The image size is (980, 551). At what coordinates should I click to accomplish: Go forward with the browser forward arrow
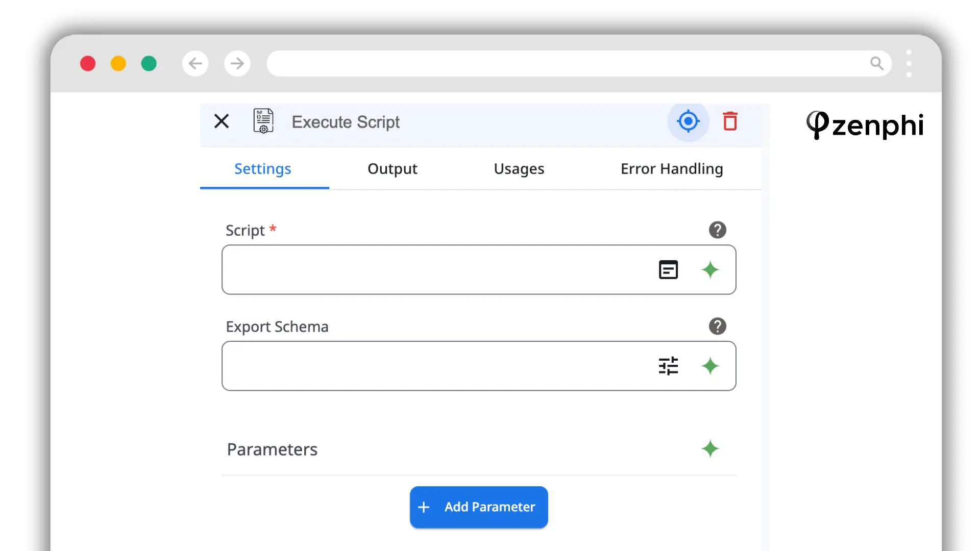coord(237,63)
